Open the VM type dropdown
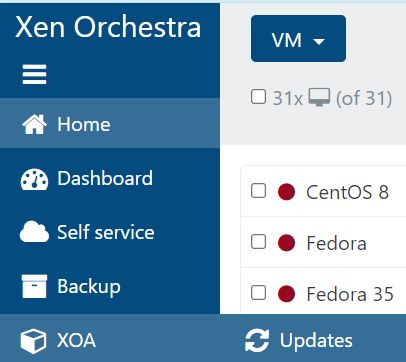Screen dimensions: 406x362 298,39
